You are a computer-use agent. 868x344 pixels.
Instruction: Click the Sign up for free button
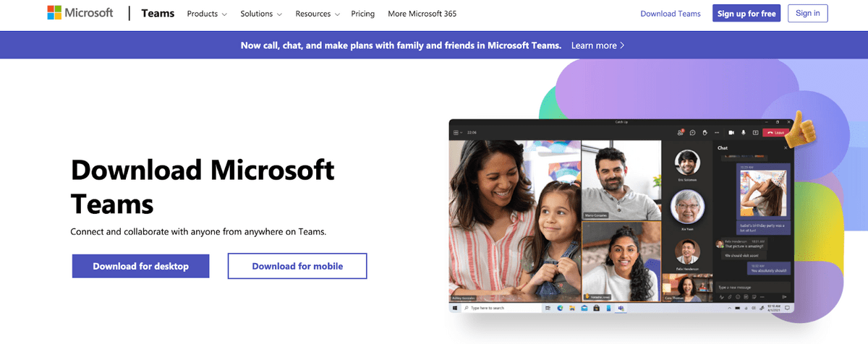[x=746, y=14]
